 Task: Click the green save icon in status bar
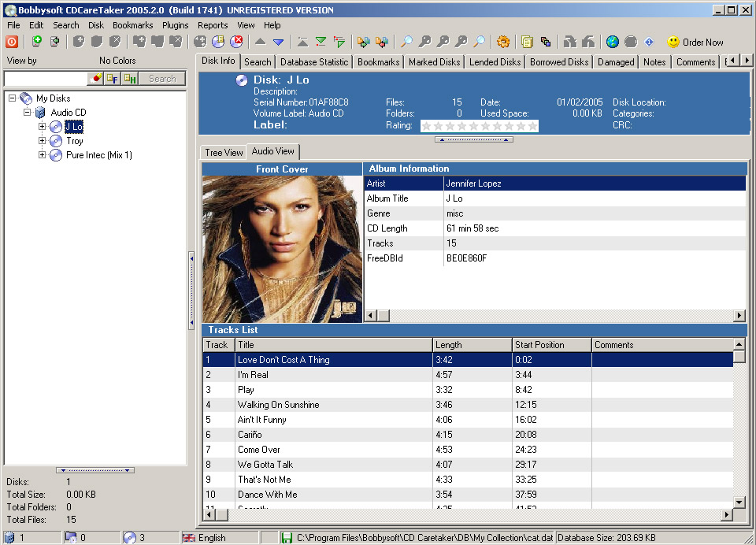(x=287, y=538)
